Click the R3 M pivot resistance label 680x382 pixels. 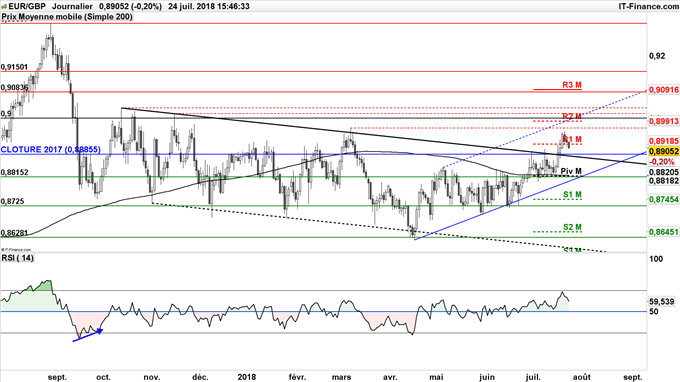click(x=572, y=85)
